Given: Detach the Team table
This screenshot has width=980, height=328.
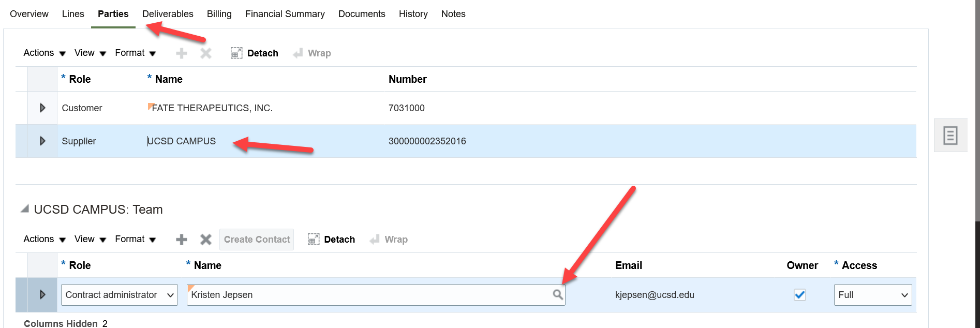Looking at the screenshot, I should (x=331, y=240).
